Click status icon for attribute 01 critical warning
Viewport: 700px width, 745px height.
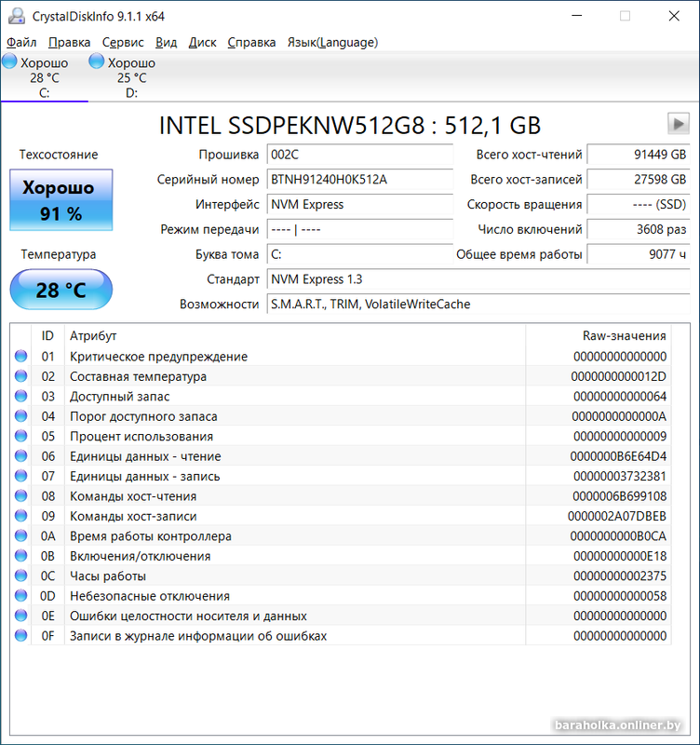pos(21,357)
